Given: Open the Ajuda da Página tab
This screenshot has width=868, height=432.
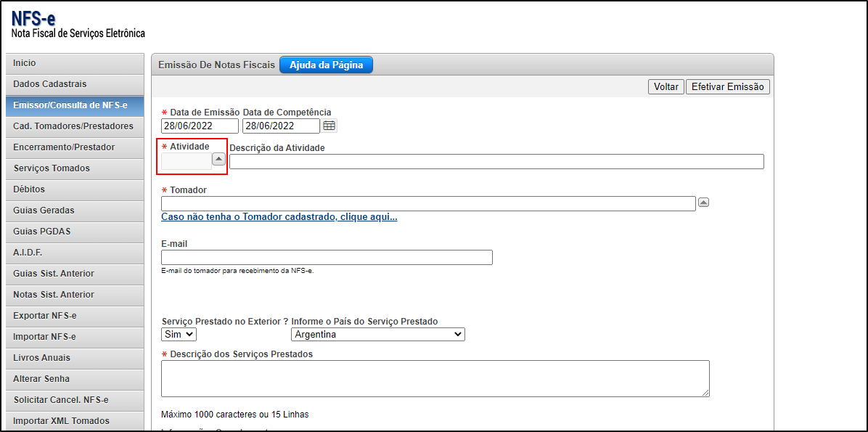Looking at the screenshot, I should point(326,65).
